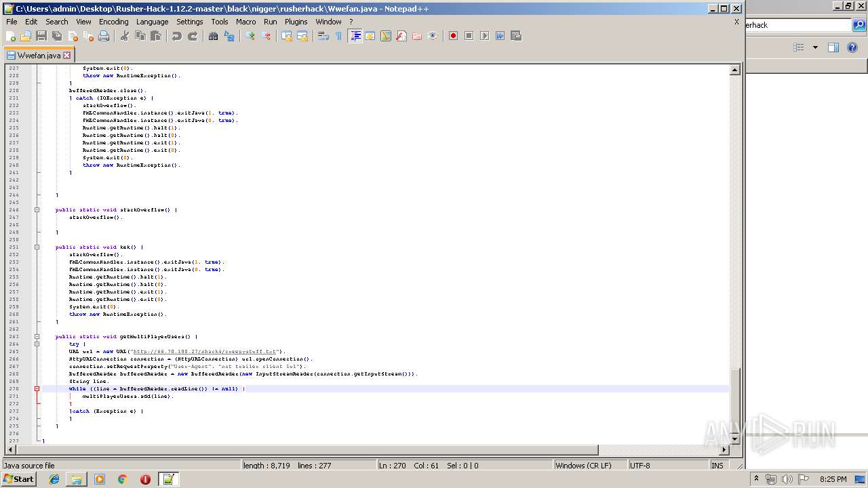The width and height of the screenshot is (868, 488).
Task: Save the current recorded macro icon
Action: [515, 36]
